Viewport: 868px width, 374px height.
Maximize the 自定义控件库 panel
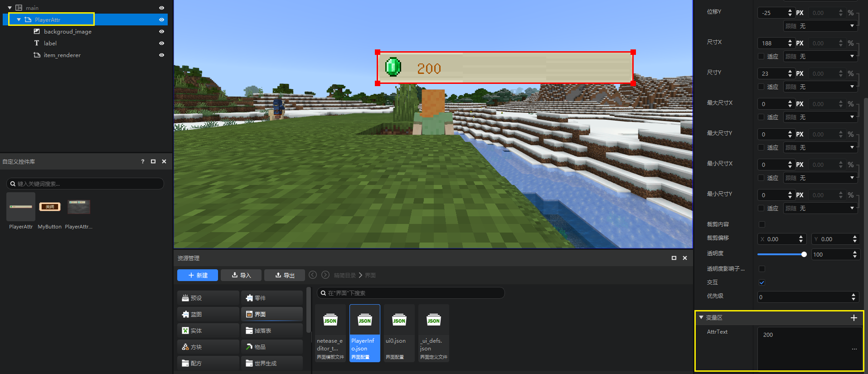pos(153,161)
